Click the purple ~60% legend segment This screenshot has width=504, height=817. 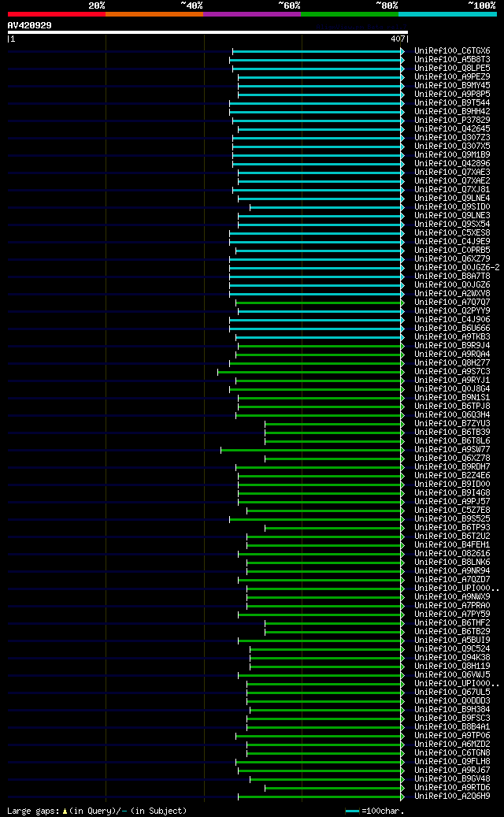click(x=252, y=14)
